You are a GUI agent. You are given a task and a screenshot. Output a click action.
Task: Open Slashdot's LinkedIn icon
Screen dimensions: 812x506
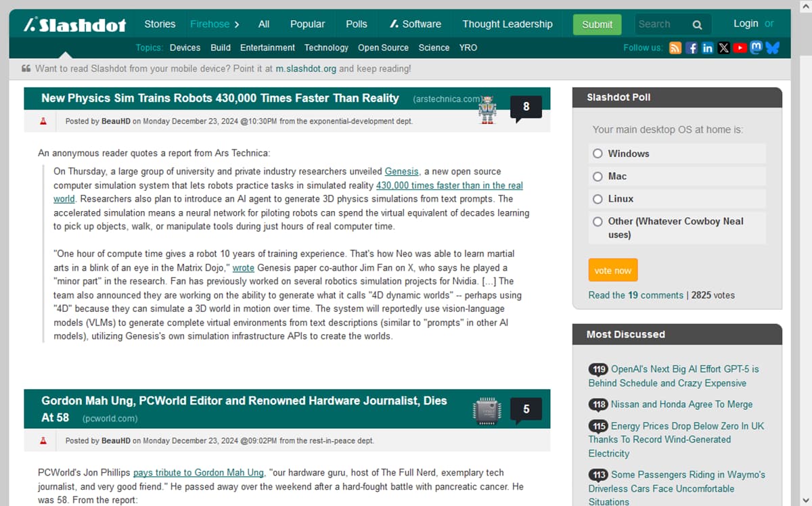[707, 47]
